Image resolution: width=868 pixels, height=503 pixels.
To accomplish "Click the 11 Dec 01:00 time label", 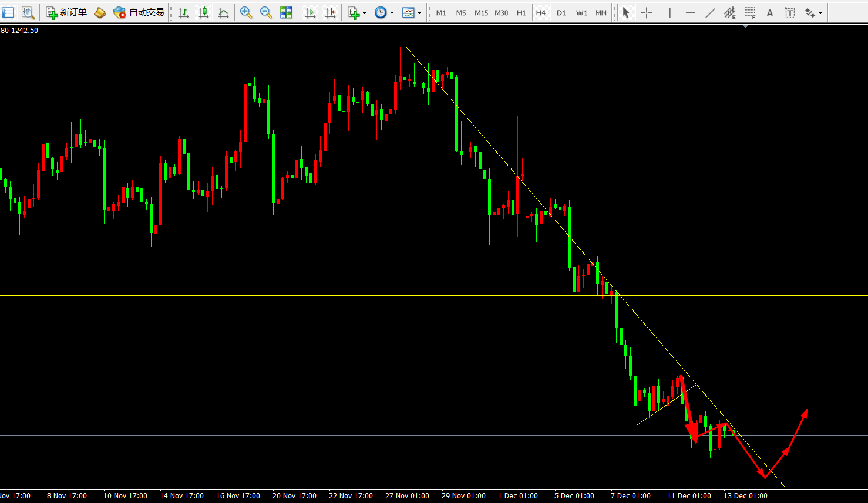I will (x=689, y=496).
